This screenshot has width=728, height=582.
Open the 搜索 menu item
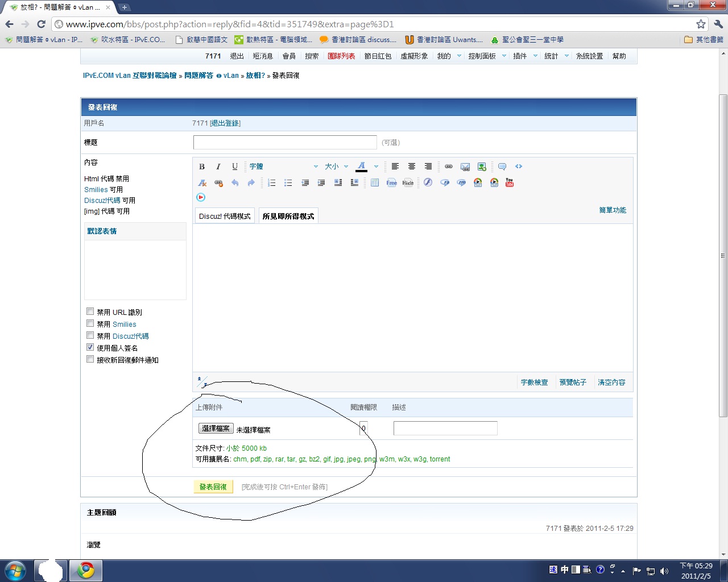(x=312, y=56)
